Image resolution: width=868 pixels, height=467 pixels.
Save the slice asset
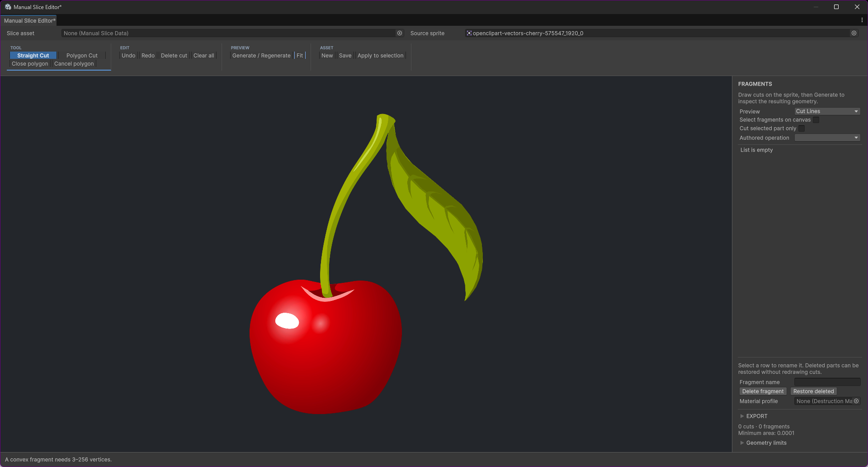[345, 55]
